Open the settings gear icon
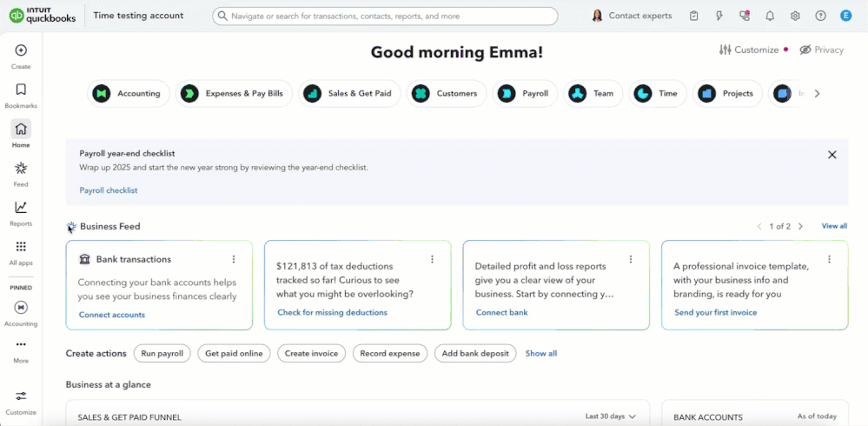868x426 pixels. pos(795,16)
